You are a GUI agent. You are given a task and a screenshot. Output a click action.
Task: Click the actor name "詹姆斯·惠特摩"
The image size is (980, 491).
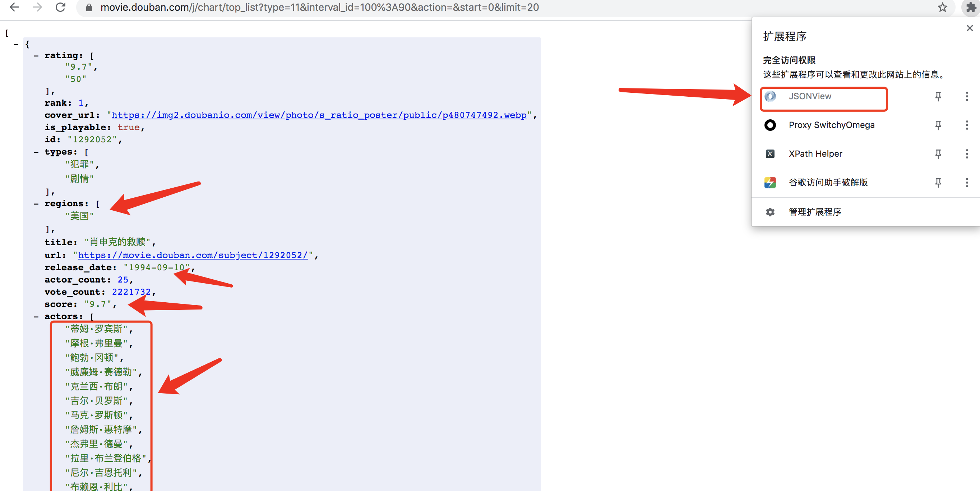point(101,430)
